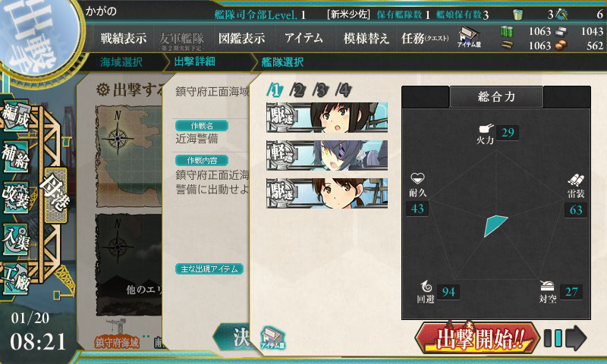
Task: Select fleet number 4
Action: 344,90
